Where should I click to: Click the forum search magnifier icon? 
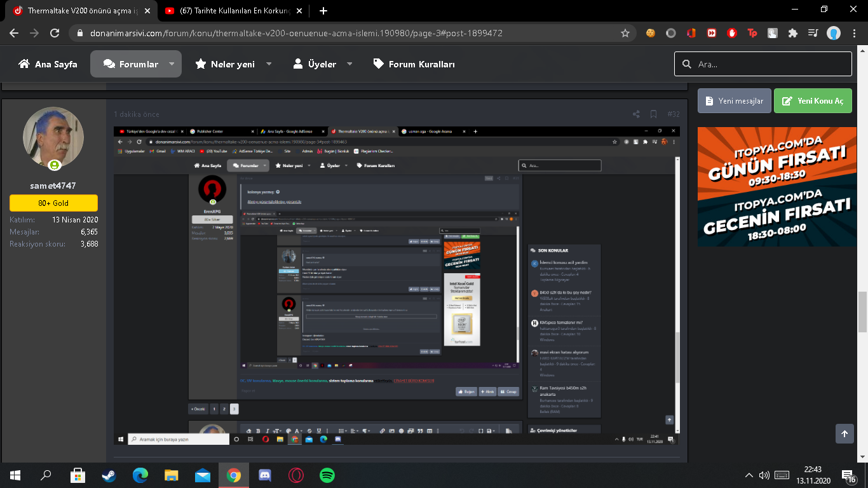click(686, 64)
